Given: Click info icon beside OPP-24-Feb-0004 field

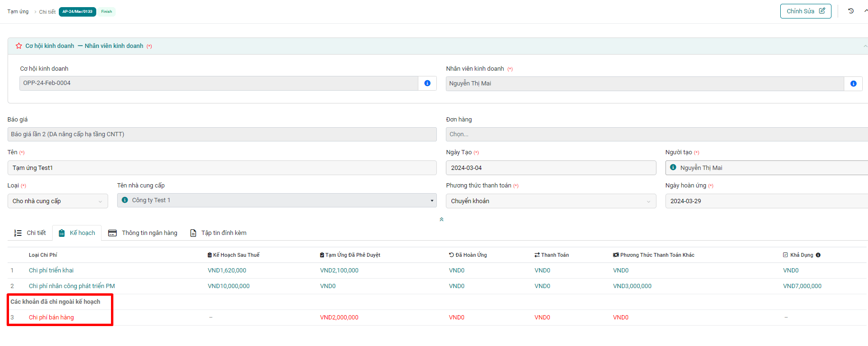Looking at the screenshot, I should coord(427,83).
